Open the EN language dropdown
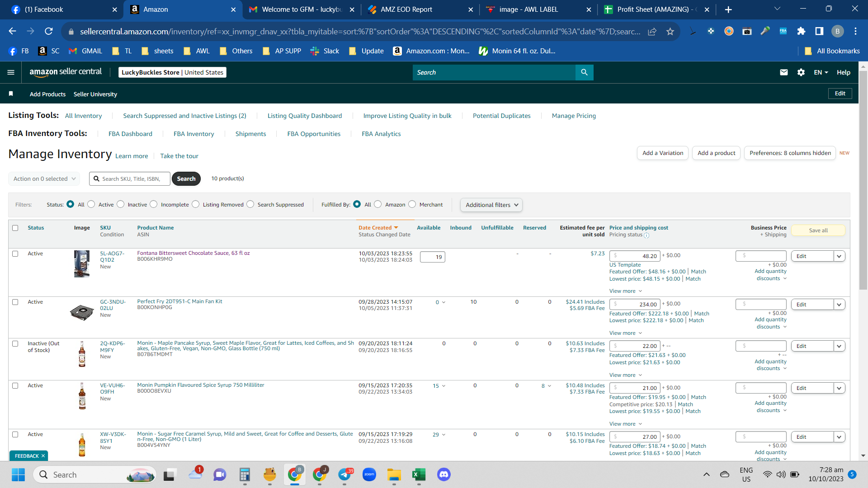The width and height of the screenshot is (868, 488). coord(821,72)
